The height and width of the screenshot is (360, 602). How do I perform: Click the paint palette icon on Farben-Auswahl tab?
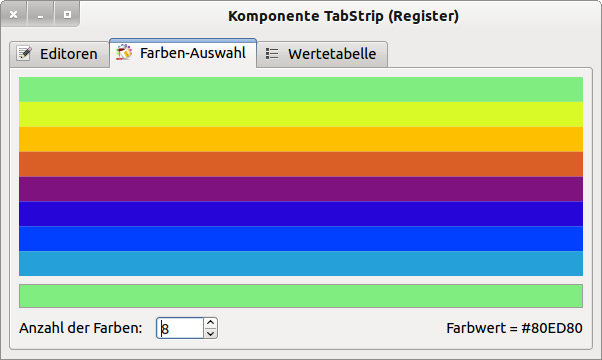(x=124, y=52)
